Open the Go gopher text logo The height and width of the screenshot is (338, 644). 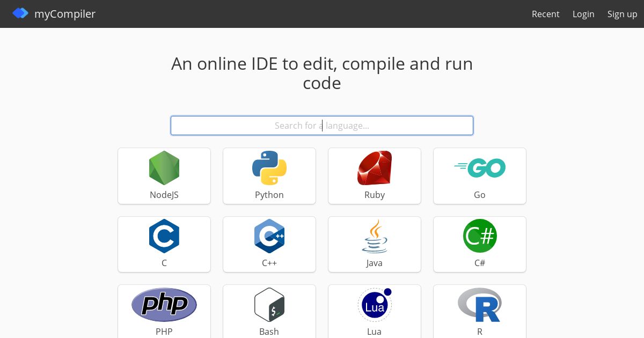(480, 168)
